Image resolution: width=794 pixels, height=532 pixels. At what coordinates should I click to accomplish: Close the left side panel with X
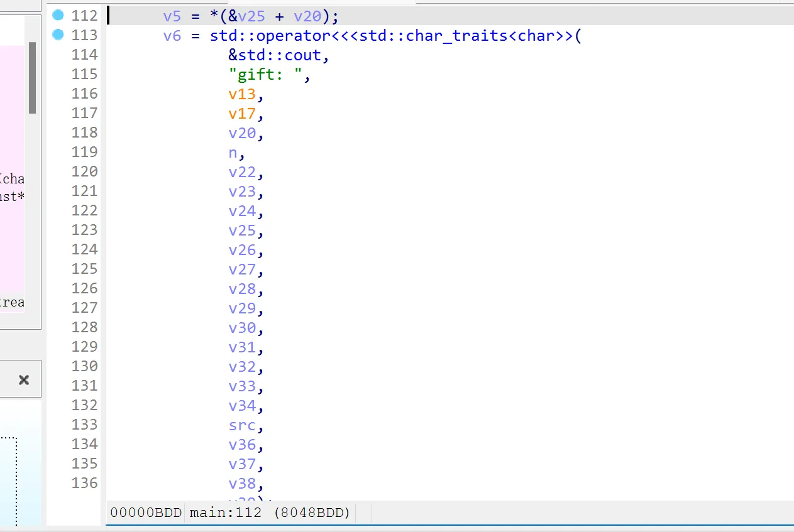(x=24, y=379)
